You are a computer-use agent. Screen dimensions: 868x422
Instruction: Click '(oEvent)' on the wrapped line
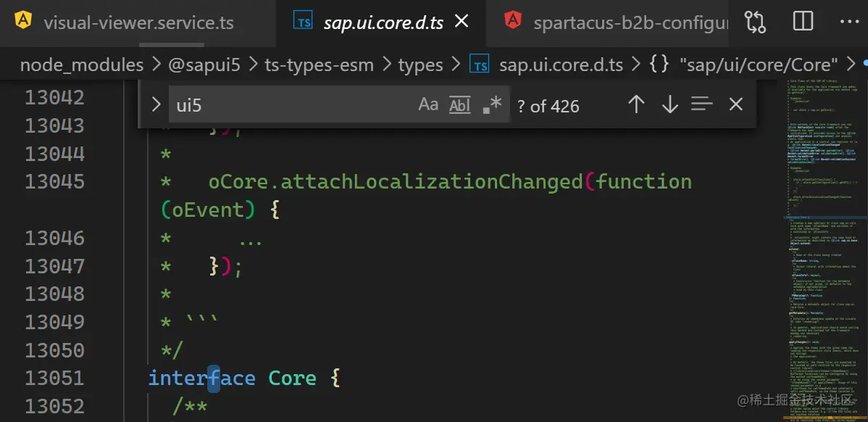pyautogui.click(x=209, y=210)
